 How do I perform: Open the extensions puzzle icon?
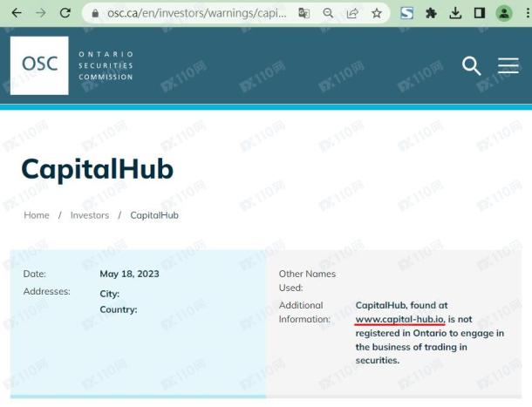[x=431, y=13]
